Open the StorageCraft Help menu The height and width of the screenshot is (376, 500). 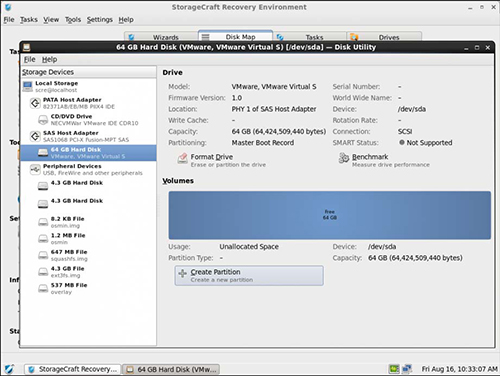coord(126,20)
